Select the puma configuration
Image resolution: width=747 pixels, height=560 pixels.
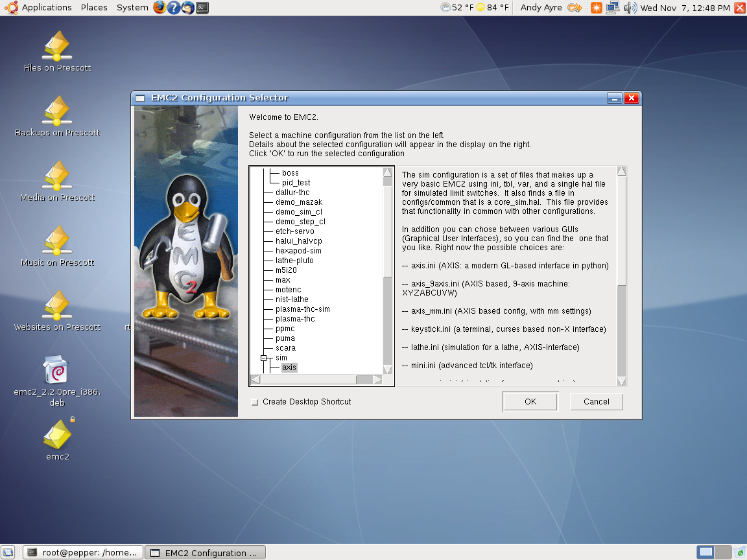tap(285, 338)
